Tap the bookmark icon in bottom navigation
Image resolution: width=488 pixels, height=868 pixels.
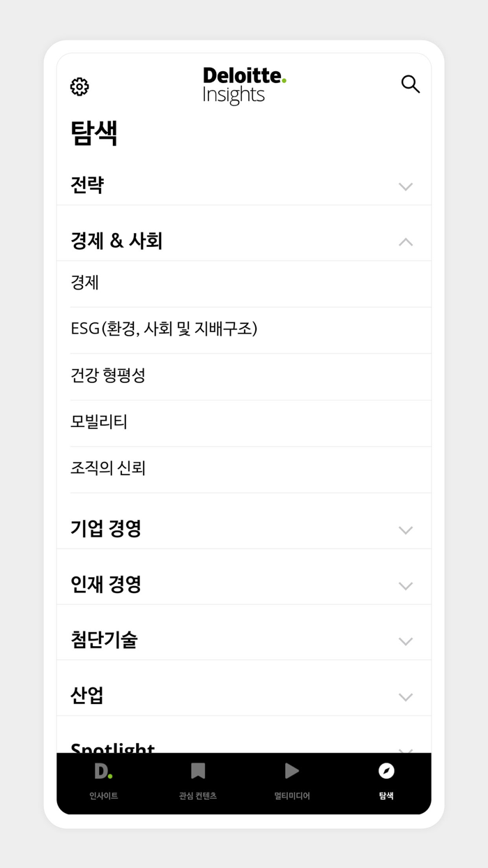[199, 771]
